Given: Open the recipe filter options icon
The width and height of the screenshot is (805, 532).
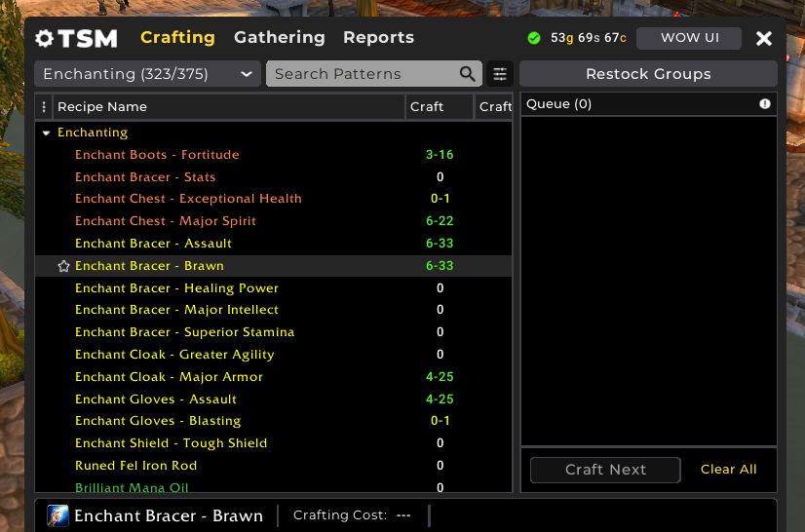Looking at the screenshot, I should click(x=500, y=74).
